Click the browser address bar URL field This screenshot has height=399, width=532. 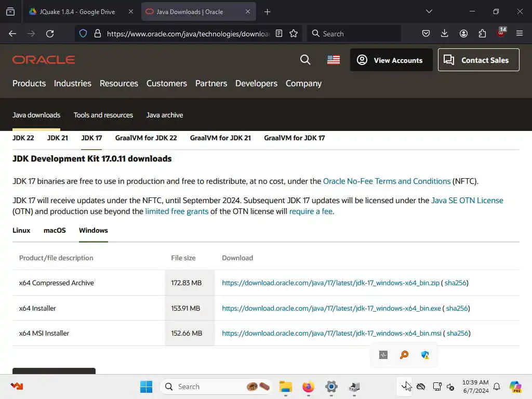pyautogui.click(x=188, y=34)
